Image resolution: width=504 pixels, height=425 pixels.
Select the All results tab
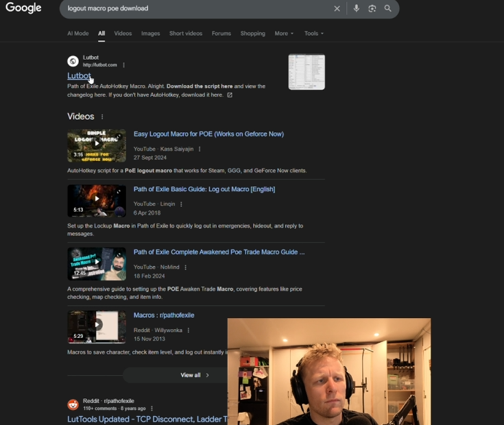tap(101, 34)
